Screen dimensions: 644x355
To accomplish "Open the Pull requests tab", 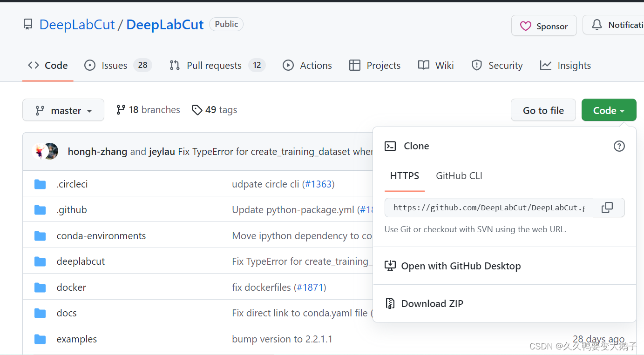I will (214, 66).
